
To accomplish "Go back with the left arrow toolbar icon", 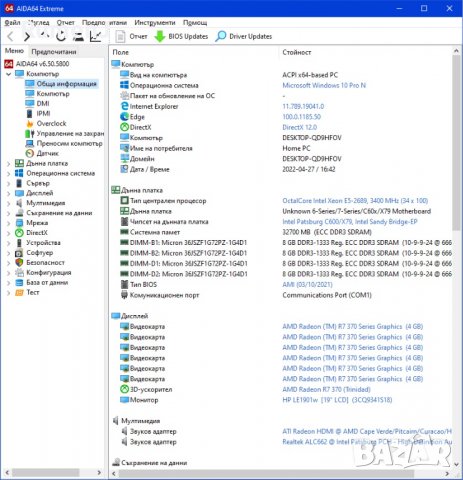I will click(10, 36).
